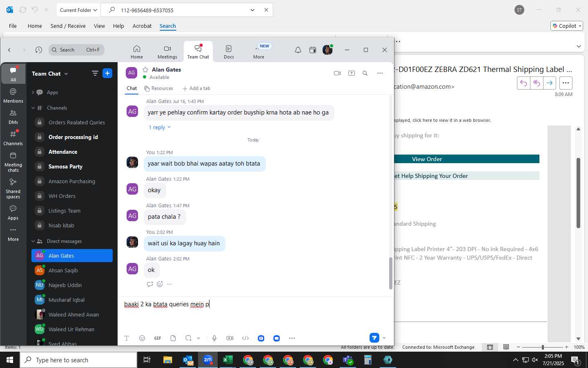Collapse the Direct messages section

[x=33, y=241]
